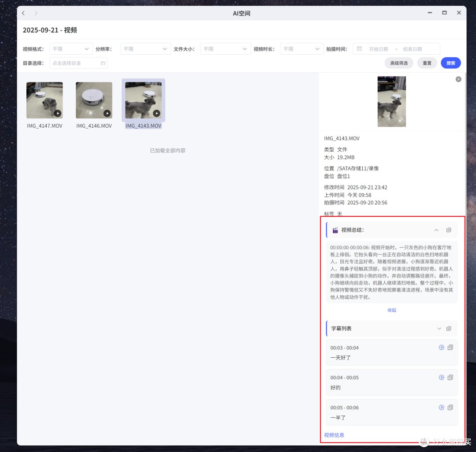This screenshot has width=476, height=452.
Task: Expand the 字幕列表 chevron
Action: click(439, 329)
